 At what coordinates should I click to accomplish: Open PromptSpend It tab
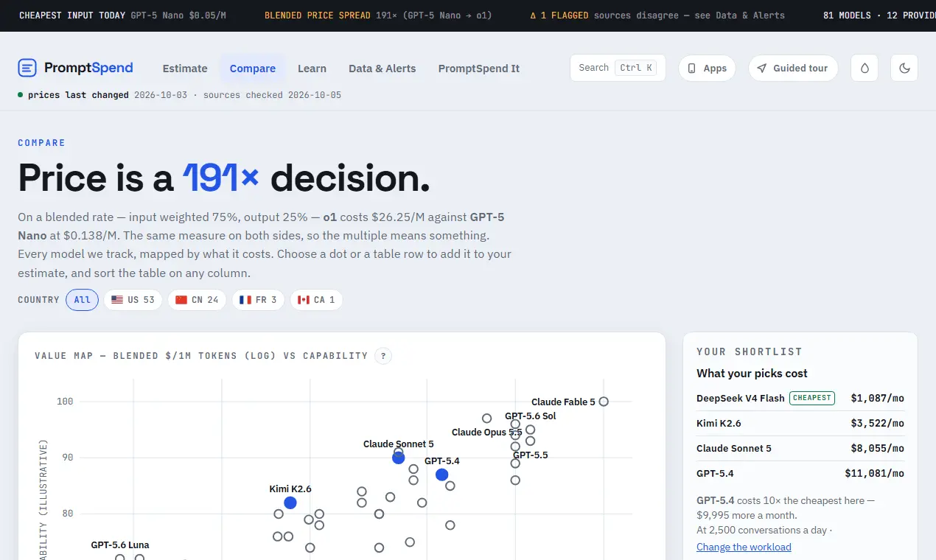point(479,69)
